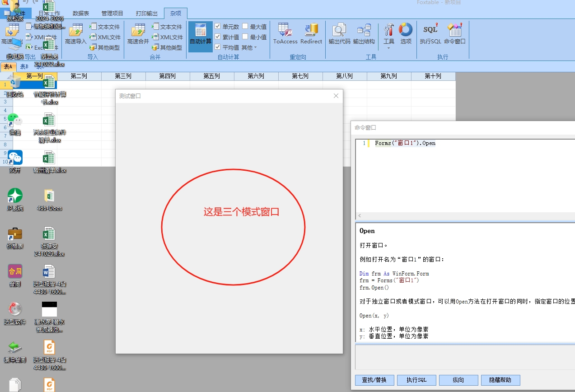575x392 pixels.
Task: Expand the 其他 dropdown in 自动计算
Action: (x=249, y=47)
